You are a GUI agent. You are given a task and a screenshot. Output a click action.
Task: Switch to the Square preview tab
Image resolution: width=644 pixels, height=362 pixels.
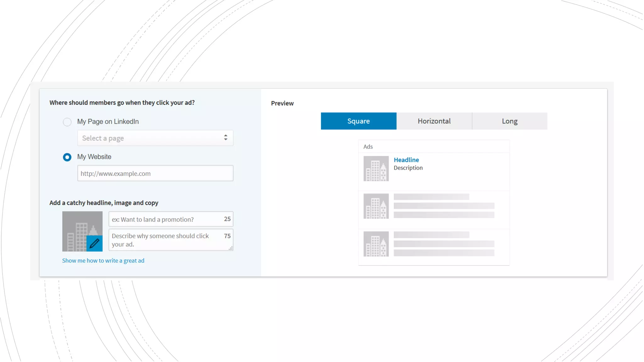358,121
